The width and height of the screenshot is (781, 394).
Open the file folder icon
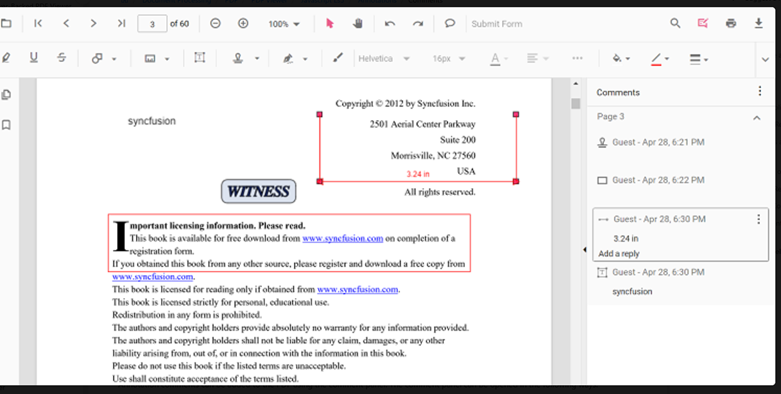[x=6, y=23]
